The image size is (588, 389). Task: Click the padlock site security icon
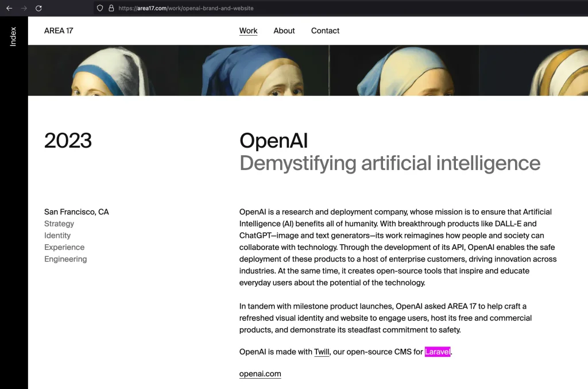(x=110, y=8)
